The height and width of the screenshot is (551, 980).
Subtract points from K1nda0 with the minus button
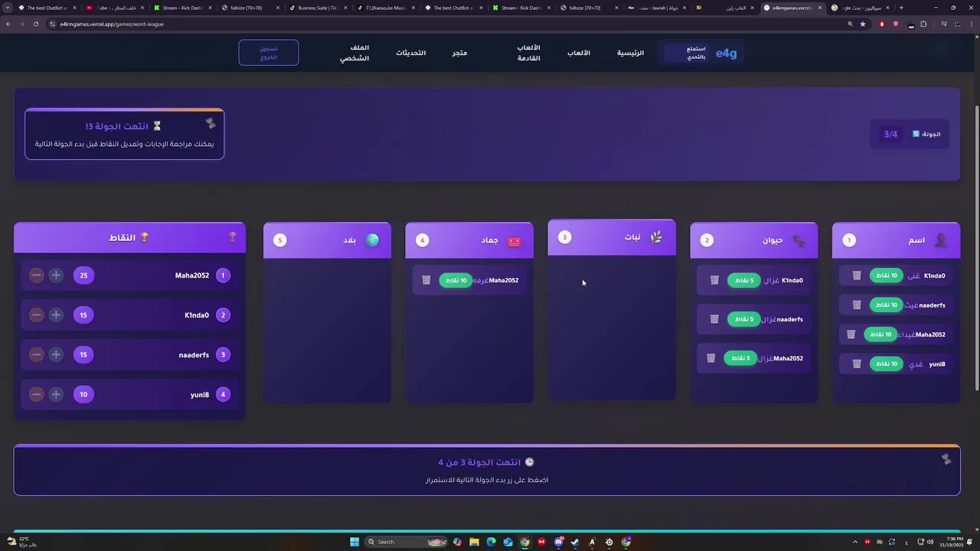[x=36, y=315]
